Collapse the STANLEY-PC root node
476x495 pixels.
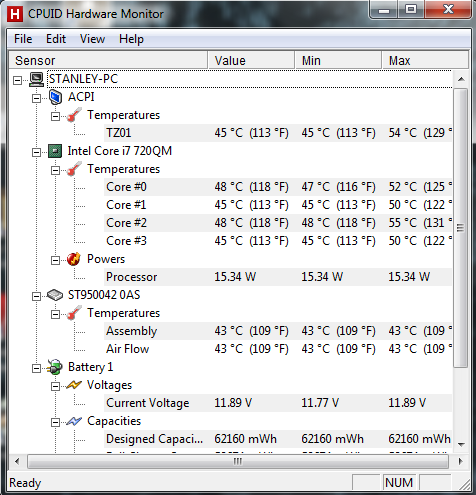coord(17,80)
